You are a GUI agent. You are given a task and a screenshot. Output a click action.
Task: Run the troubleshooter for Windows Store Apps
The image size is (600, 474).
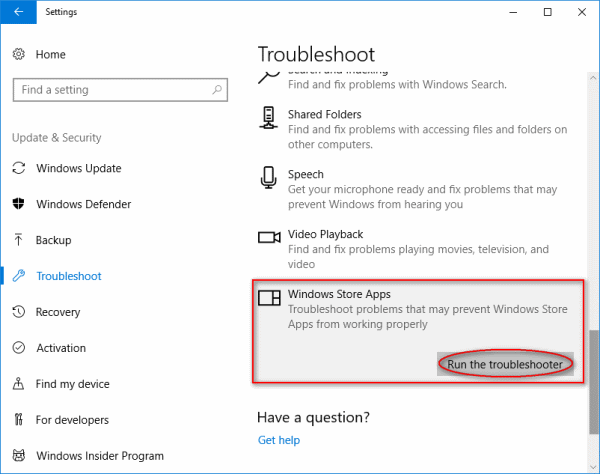coord(505,364)
